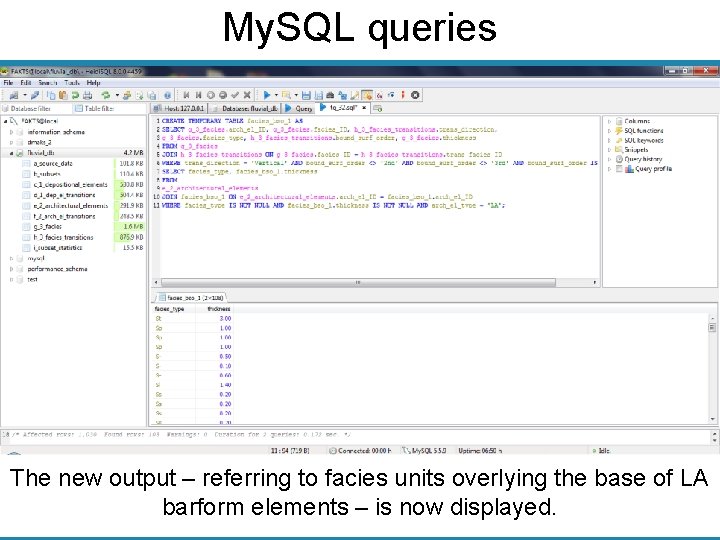The image size is (720, 540).
Task: Click the highlighted orange toolbar icon
Action: click(x=367, y=95)
